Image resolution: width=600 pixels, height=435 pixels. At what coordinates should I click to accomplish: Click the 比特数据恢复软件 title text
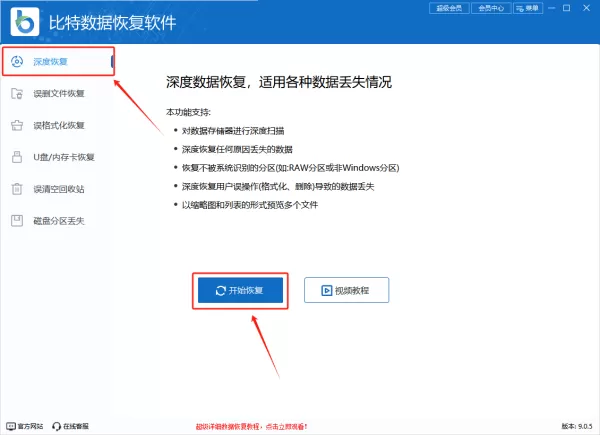[112, 23]
